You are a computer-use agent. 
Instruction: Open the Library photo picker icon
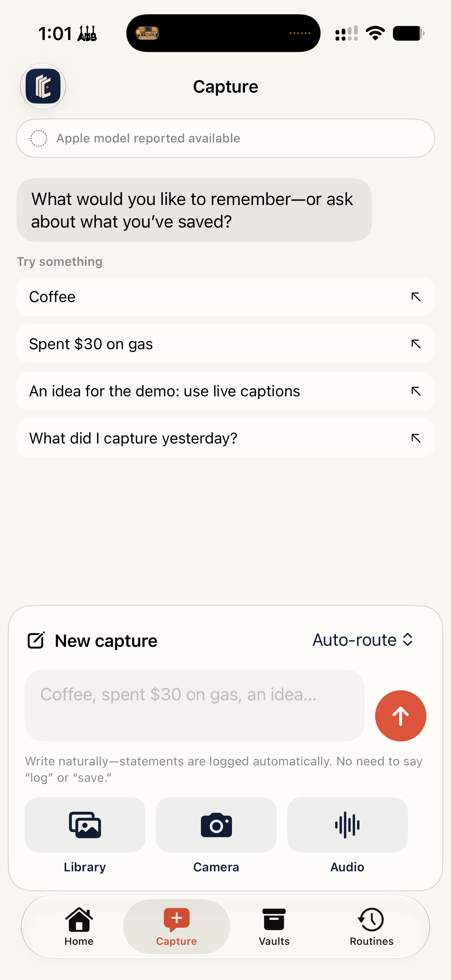click(85, 825)
